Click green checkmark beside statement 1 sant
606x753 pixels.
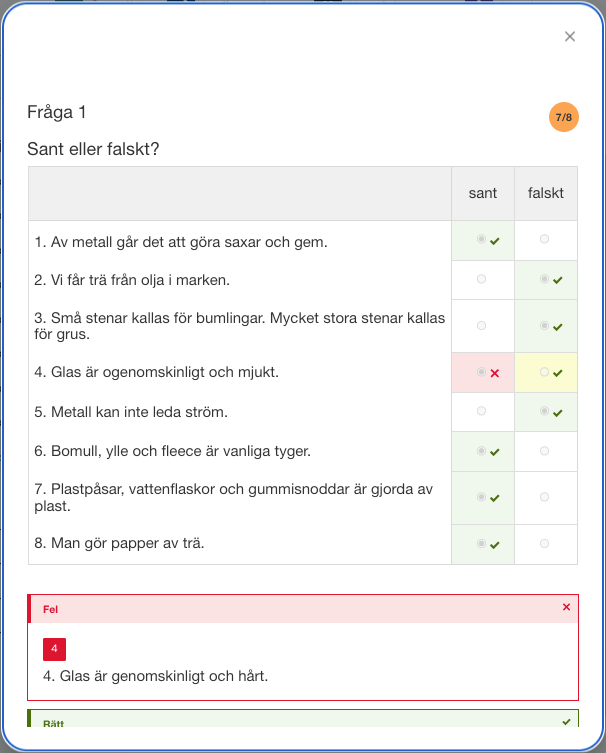(x=495, y=241)
